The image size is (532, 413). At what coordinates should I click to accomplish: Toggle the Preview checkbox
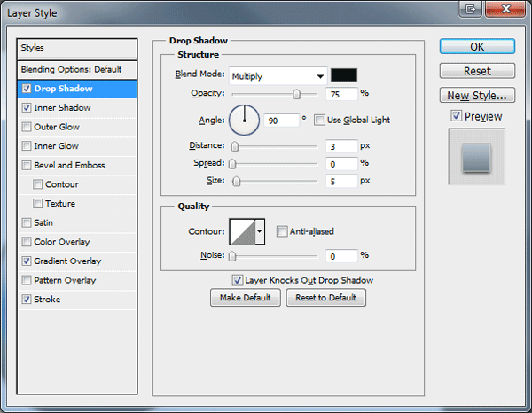point(456,116)
